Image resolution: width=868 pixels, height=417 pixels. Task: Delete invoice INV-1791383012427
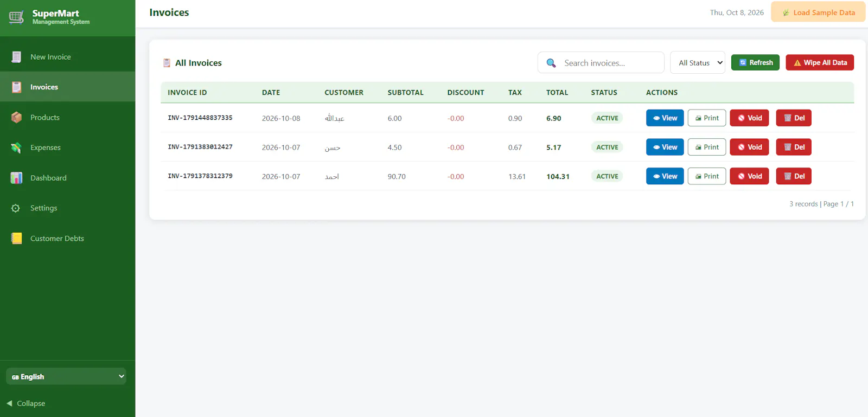click(794, 147)
